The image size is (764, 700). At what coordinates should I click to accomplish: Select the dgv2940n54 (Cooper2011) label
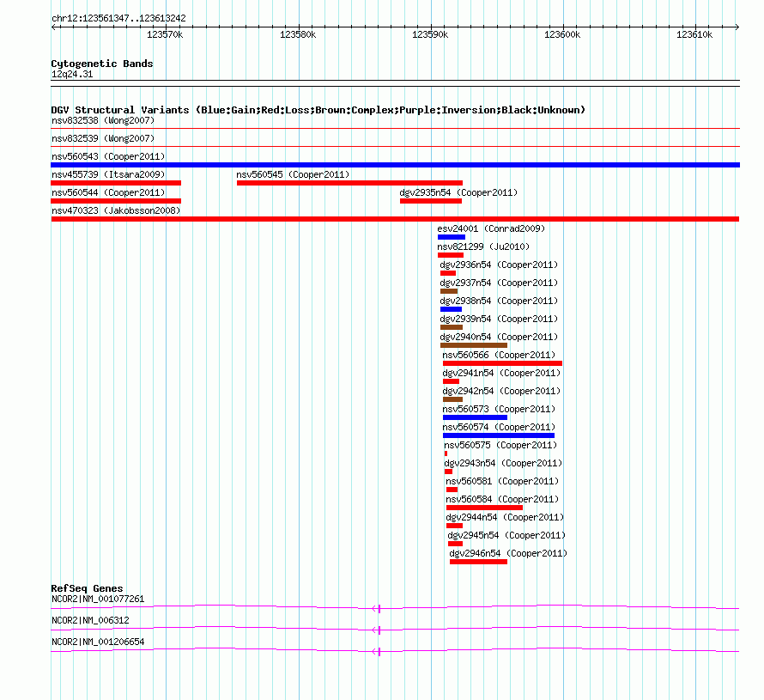[499, 337]
